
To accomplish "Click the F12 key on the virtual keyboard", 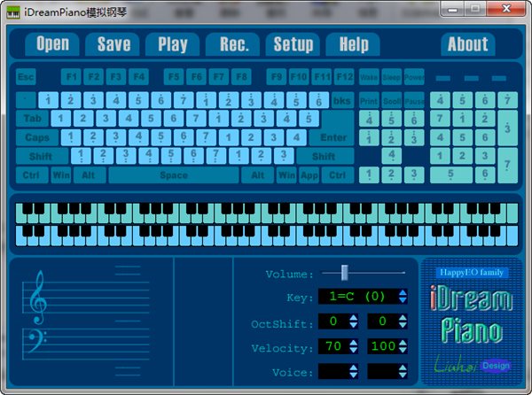I will point(344,77).
